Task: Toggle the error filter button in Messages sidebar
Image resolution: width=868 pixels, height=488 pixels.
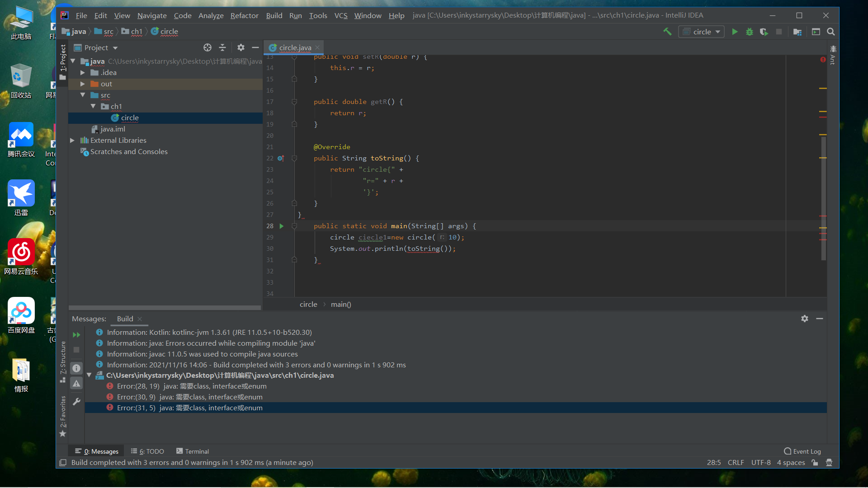Action: tap(76, 368)
